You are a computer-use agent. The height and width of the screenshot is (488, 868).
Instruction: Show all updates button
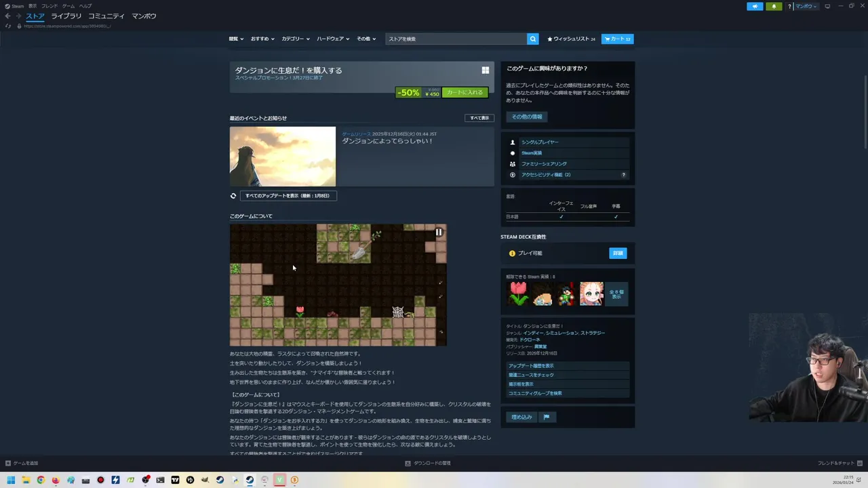pos(288,196)
